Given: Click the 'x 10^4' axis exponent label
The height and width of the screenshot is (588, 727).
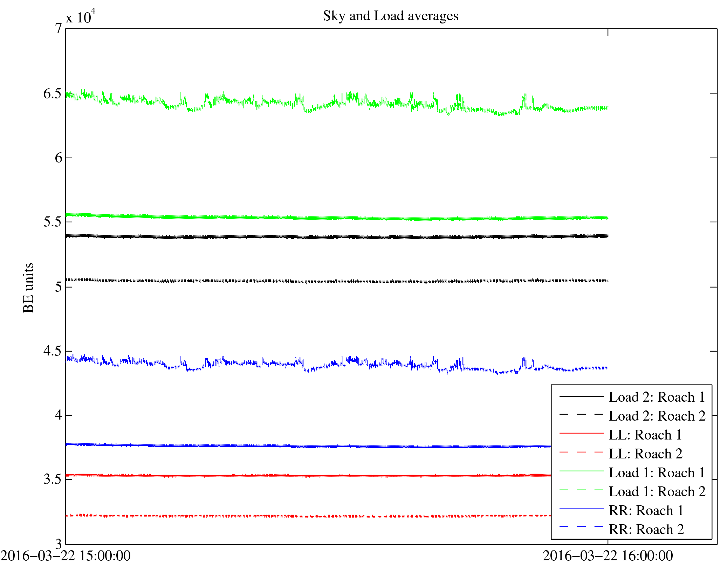Looking at the screenshot, I should (81, 17).
